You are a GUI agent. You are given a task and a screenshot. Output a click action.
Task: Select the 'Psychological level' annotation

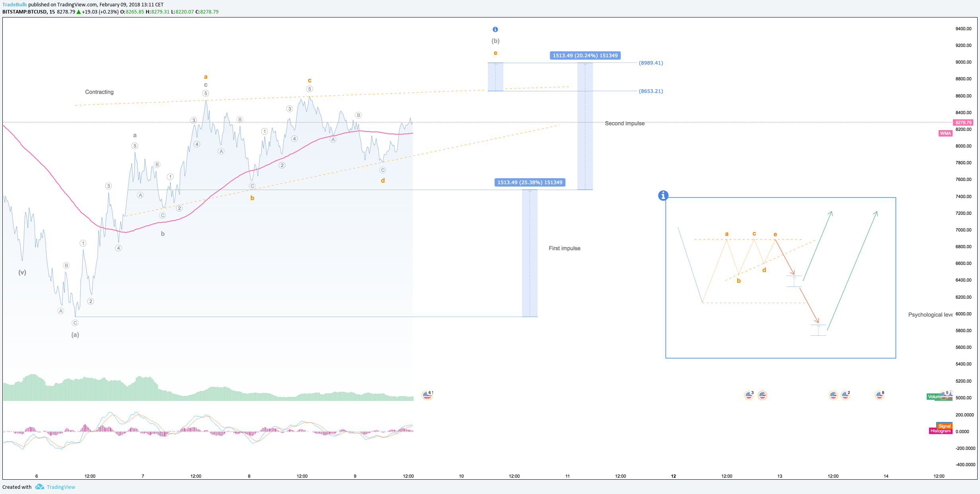click(x=930, y=315)
